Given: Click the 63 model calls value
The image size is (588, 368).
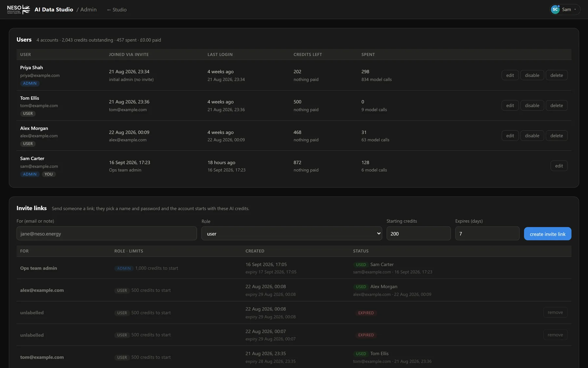Looking at the screenshot, I should tap(375, 140).
